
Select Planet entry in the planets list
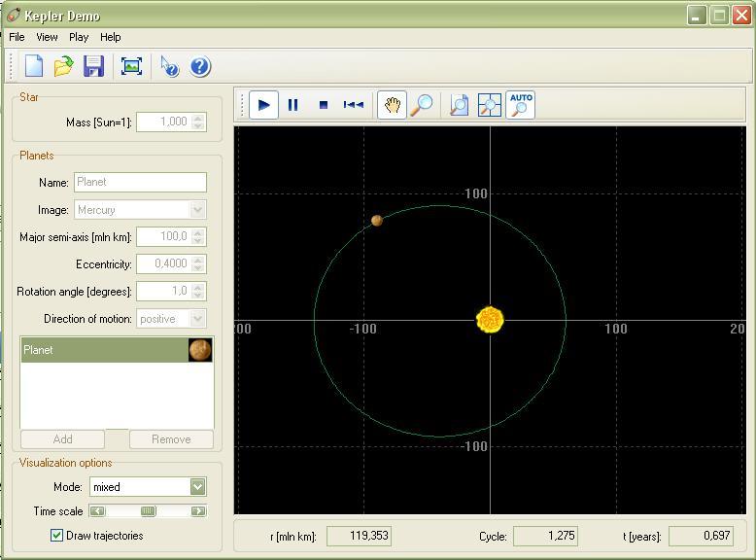pos(104,350)
